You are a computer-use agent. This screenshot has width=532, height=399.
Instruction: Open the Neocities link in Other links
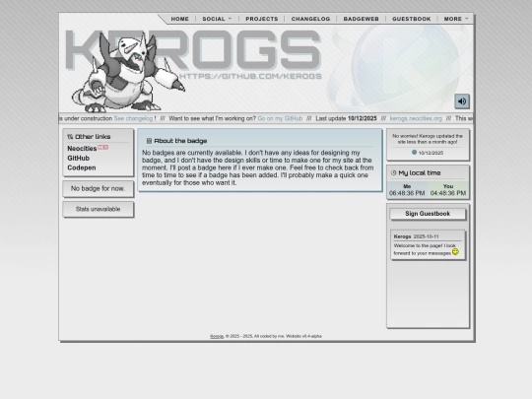coord(82,148)
